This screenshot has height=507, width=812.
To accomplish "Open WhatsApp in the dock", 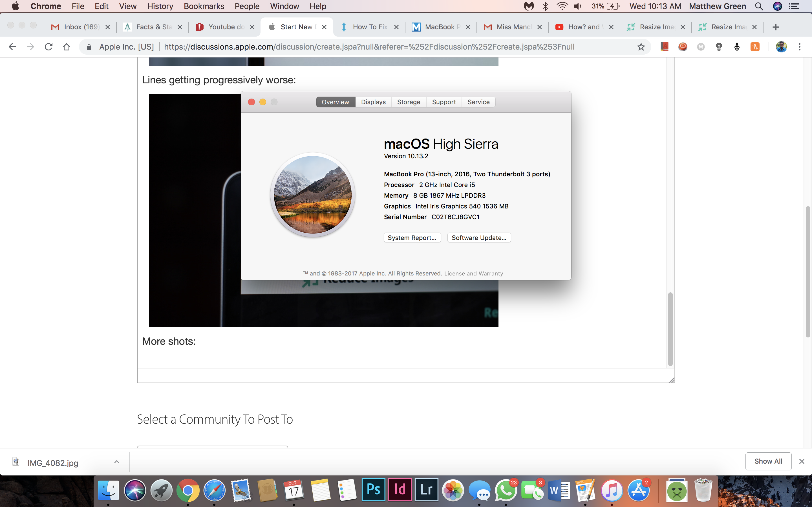I will pyautogui.click(x=505, y=490).
